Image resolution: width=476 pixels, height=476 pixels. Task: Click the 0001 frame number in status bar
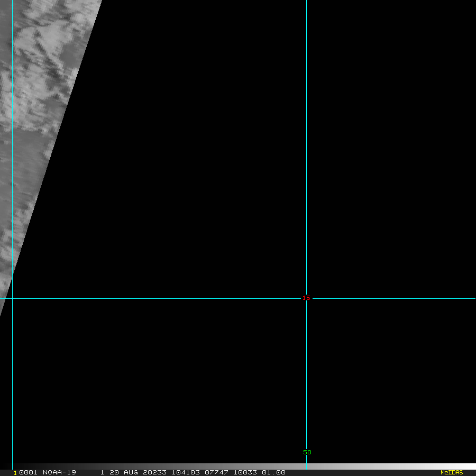pyautogui.click(x=28, y=472)
